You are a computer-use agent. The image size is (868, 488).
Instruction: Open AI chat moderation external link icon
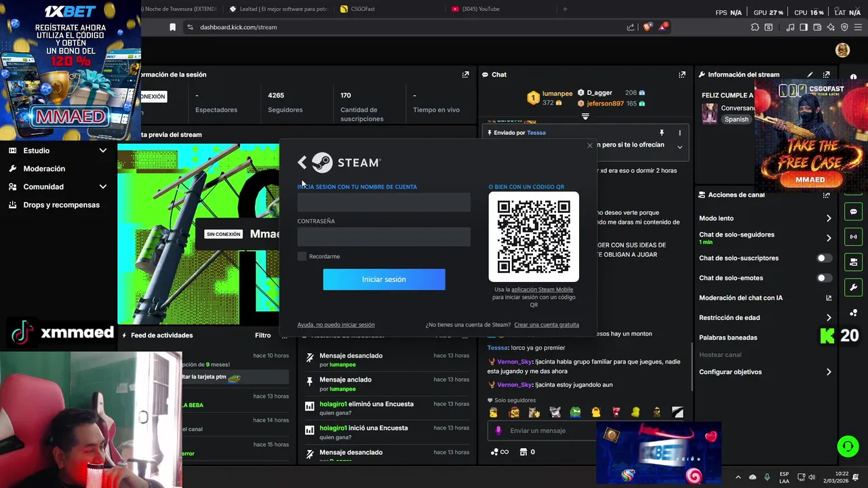(829, 298)
